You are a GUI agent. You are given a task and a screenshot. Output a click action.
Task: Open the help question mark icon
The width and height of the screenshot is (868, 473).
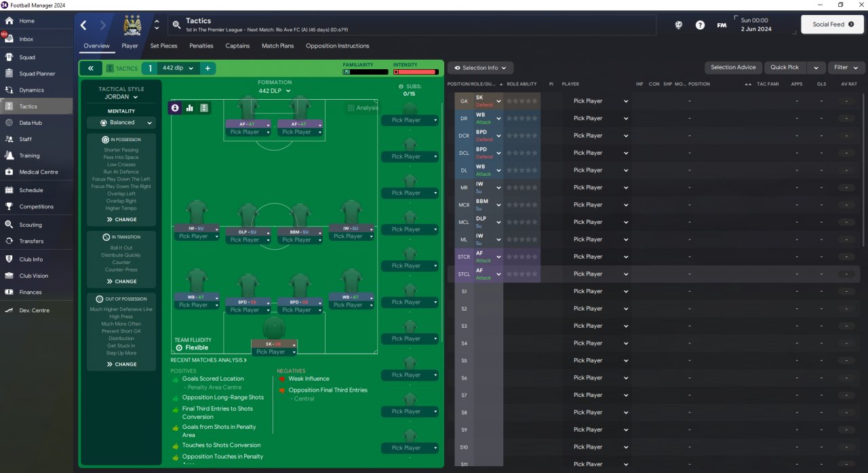coord(700,25)
